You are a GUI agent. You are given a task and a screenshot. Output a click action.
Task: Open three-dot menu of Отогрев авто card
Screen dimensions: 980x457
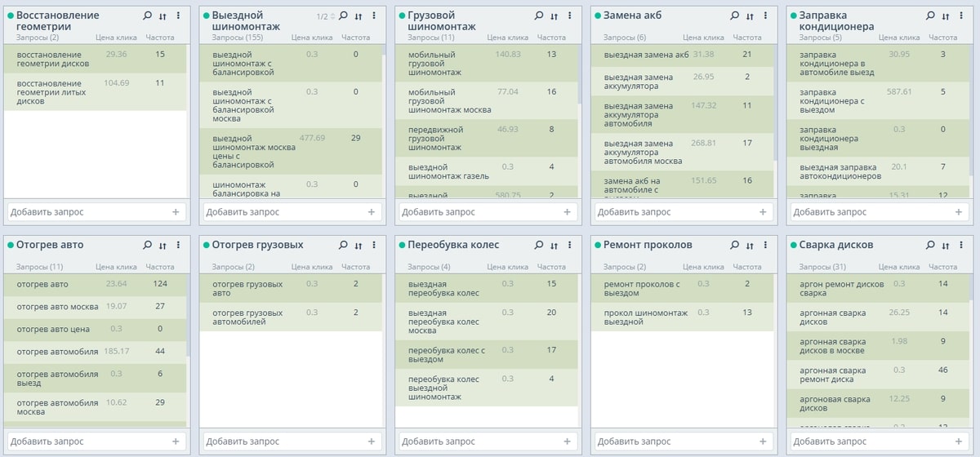click(177, 245)
